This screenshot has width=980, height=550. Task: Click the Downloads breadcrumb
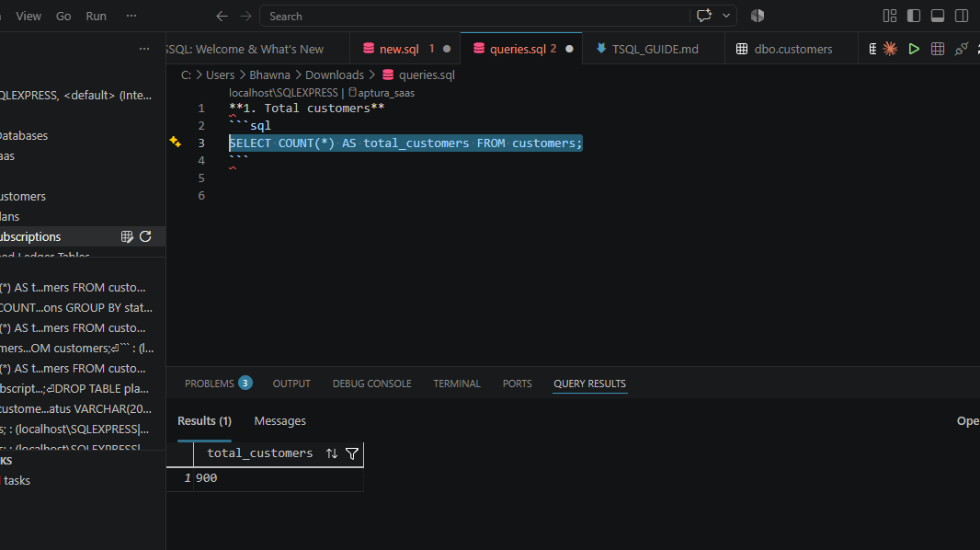coord(335,75)
